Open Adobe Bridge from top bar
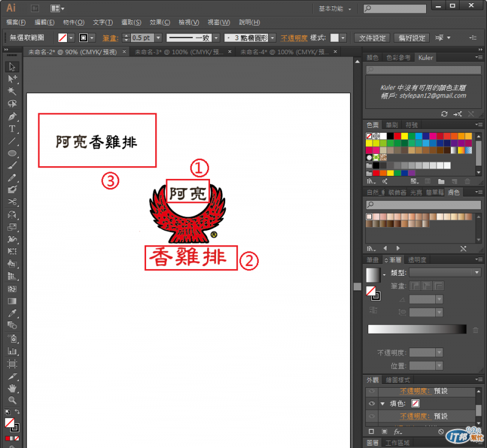Viewport: 487px width, 448px height. [x=35, y=9]
